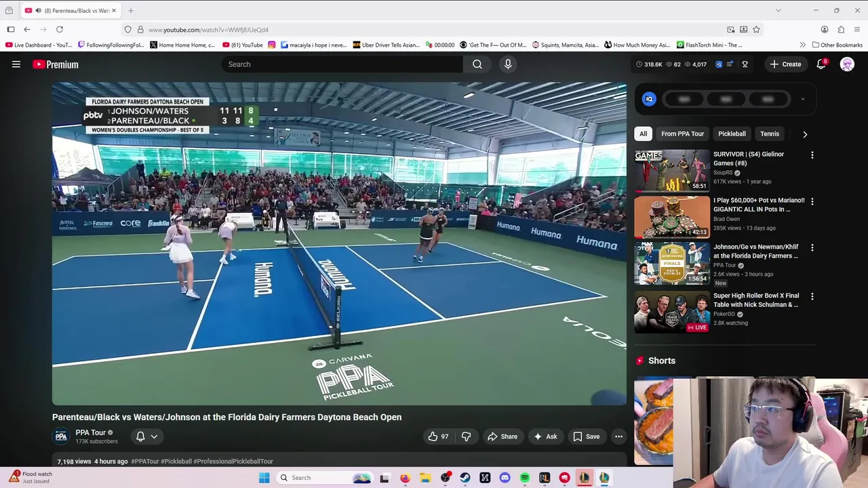Open $60,000+ Pot vs Mariano thumbnail
The height and width of the screenshot is (488, 868).
(672, 217)
